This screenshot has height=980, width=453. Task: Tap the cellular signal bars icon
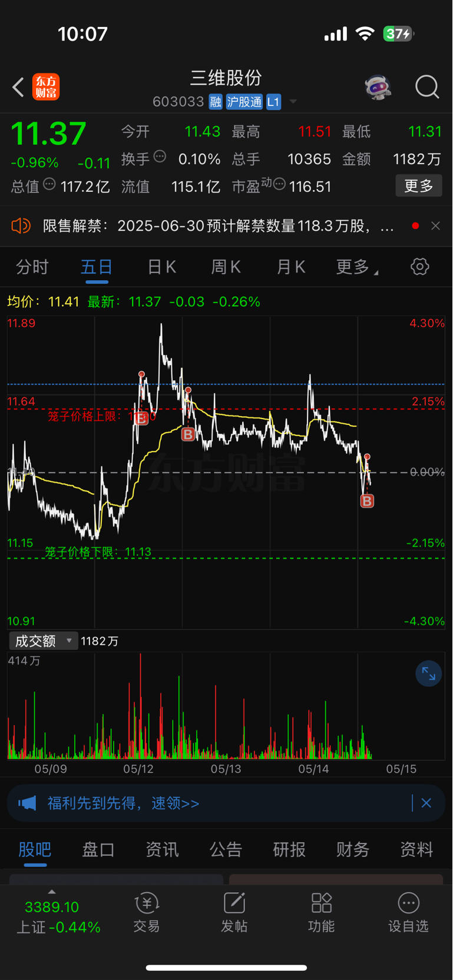tap(336, 34)
